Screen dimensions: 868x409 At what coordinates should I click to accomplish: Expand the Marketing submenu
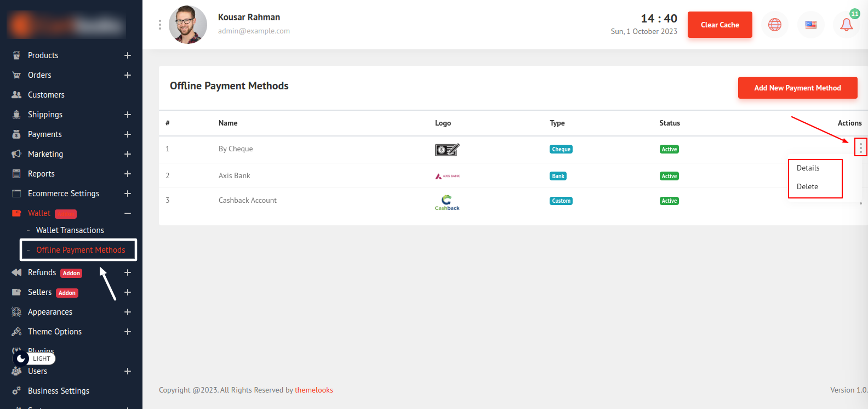[x=127, y=154]
